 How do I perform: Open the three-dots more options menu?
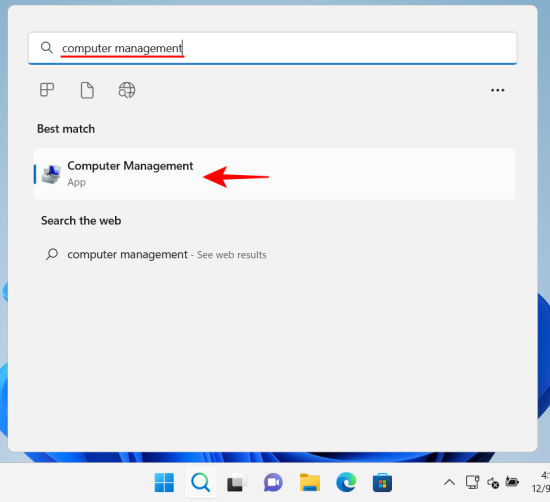click(497, 91)
